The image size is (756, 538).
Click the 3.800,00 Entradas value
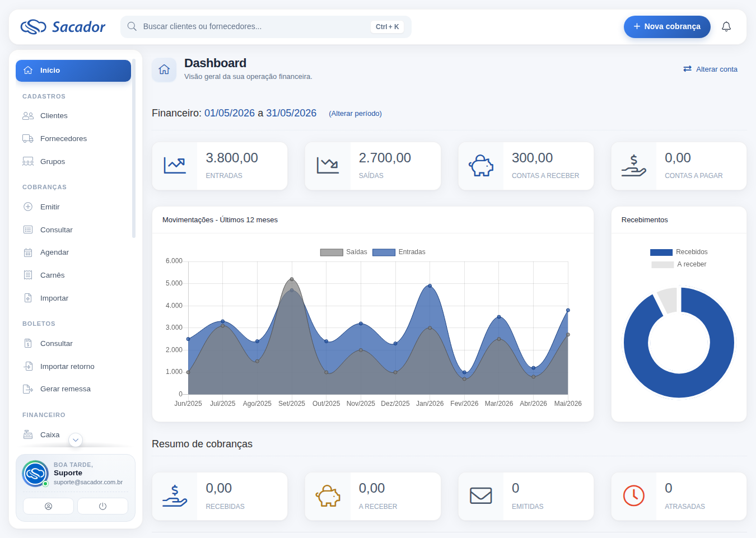(x=232, y=158)
